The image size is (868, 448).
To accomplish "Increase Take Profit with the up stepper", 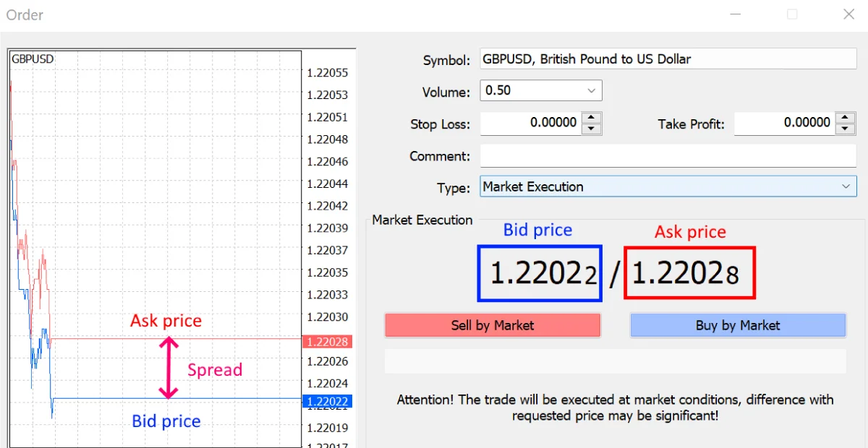I will (x=844, y=119).
